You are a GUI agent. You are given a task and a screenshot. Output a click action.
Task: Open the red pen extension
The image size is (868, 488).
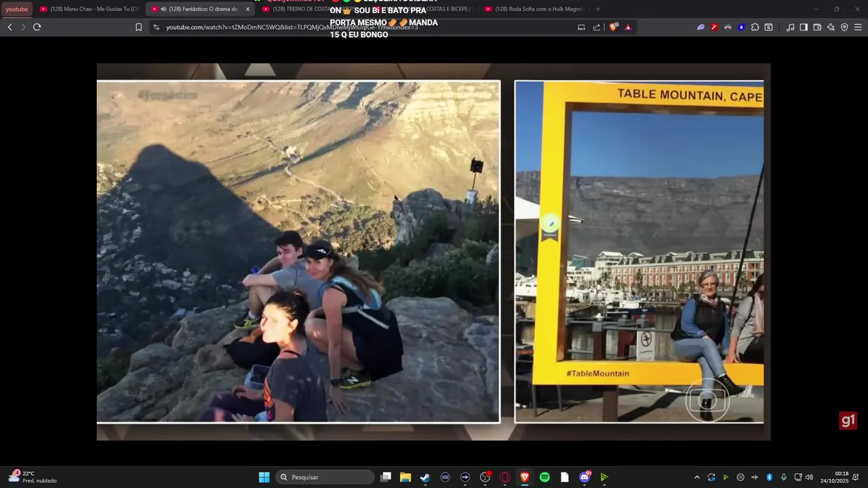pos(714,27)
